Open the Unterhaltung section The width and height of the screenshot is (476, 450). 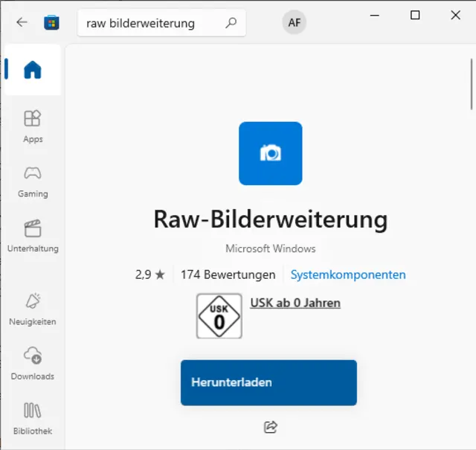(x=33, y=236)
